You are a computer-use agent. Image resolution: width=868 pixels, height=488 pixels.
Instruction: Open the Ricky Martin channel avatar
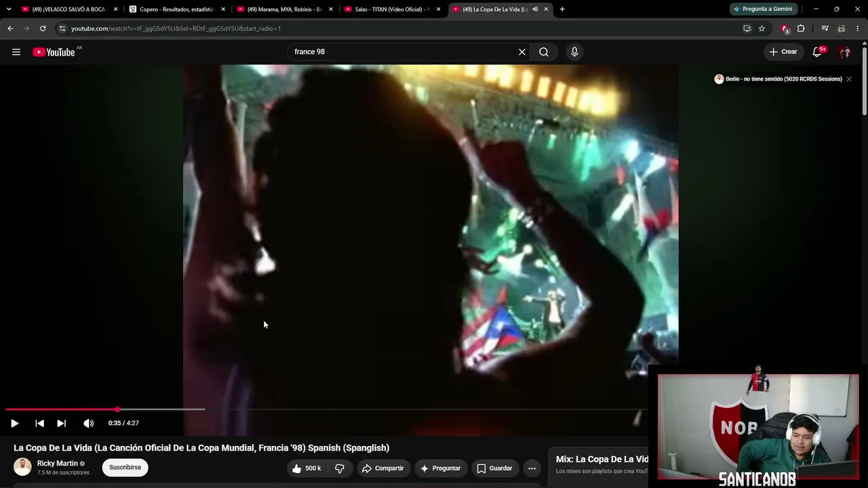pyautogui.click(x=22, y=467)
